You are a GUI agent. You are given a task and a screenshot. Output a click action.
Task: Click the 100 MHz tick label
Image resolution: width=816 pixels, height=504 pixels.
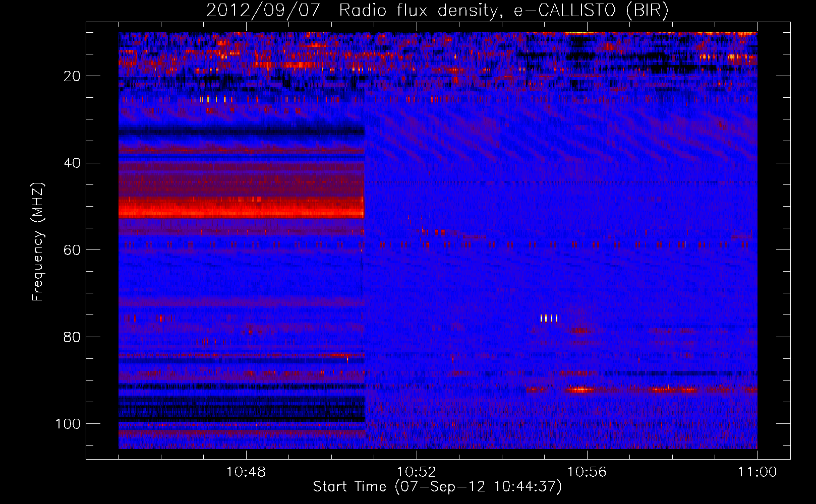coord(68,424)
